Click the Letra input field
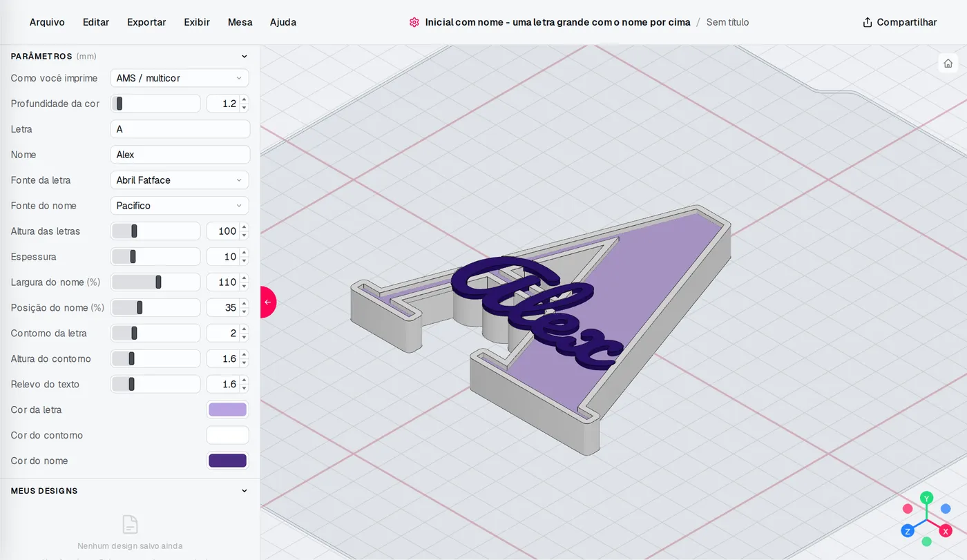This screenshot has height=560, width=967. pos(180,129)
